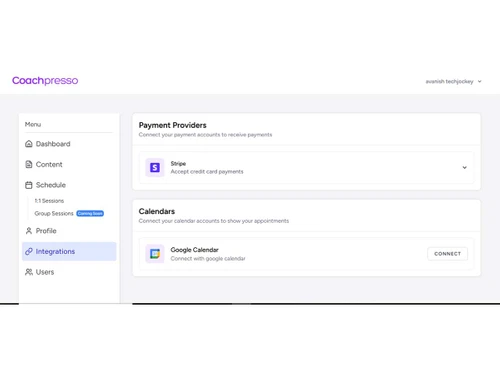Viewport: 500px width, 375px height.
Task: Click the Dashboard home icon
Action: tap(29, 144)
